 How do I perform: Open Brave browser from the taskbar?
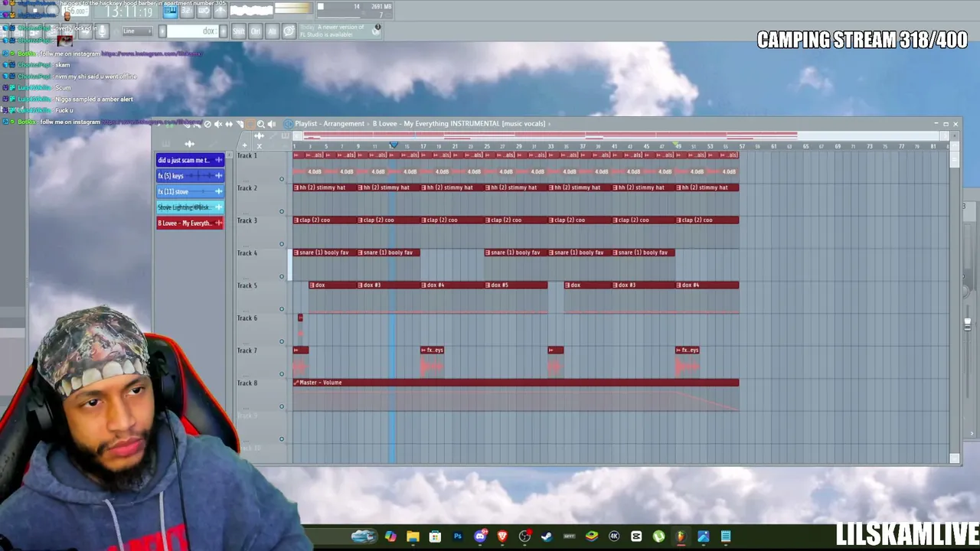502,536
